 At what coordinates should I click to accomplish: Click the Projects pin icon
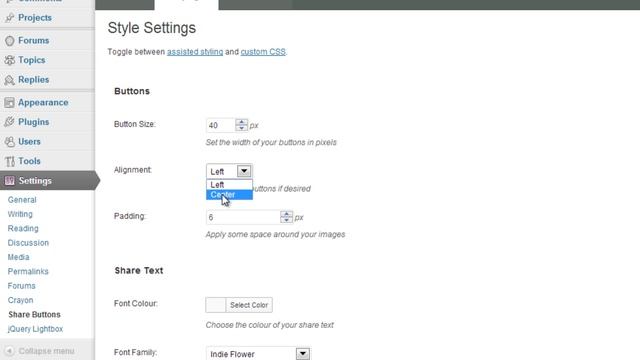(9, 18)
